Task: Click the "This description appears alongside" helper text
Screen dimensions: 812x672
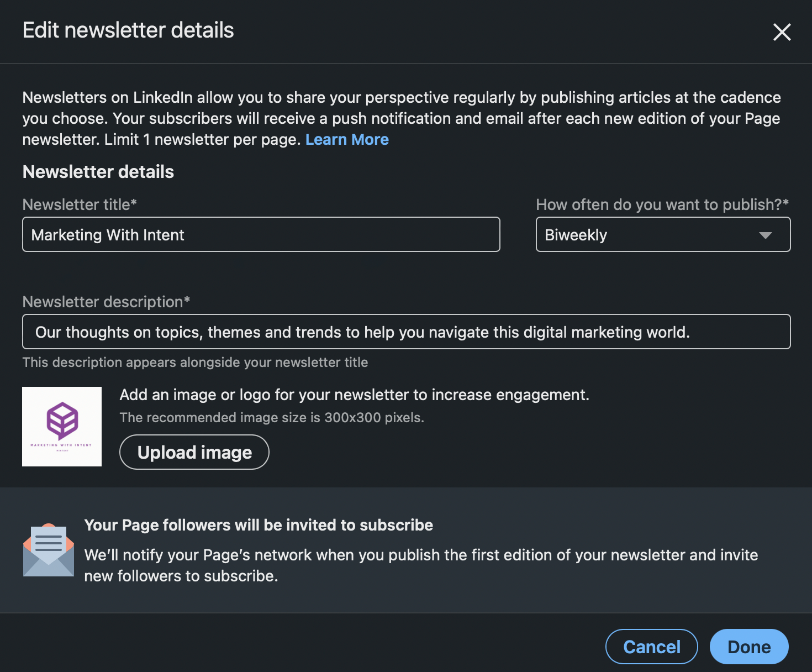Action: (x=195, y=363)
